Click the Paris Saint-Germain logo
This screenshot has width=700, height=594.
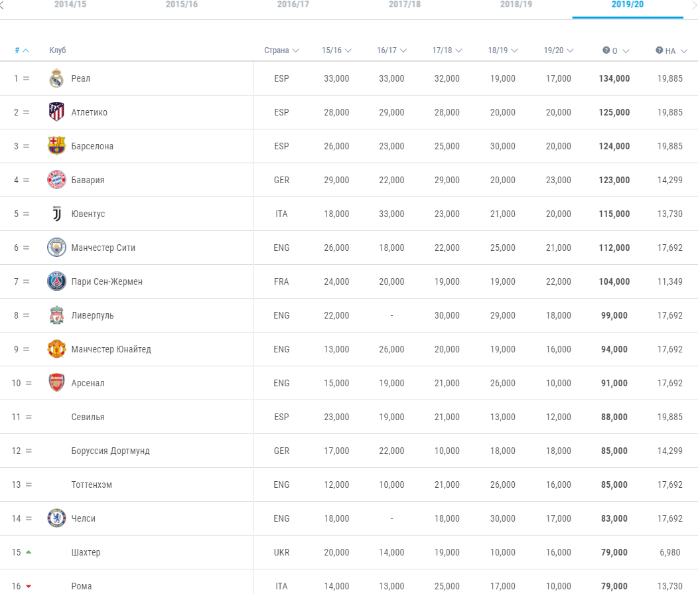click(56, 281)
